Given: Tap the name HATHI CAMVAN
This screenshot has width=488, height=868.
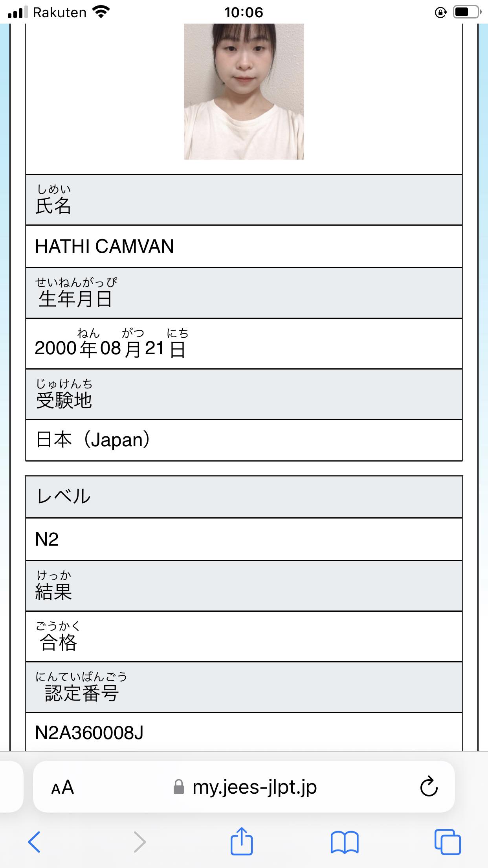Looking at the screenshot, I should [x=105, y=246].
